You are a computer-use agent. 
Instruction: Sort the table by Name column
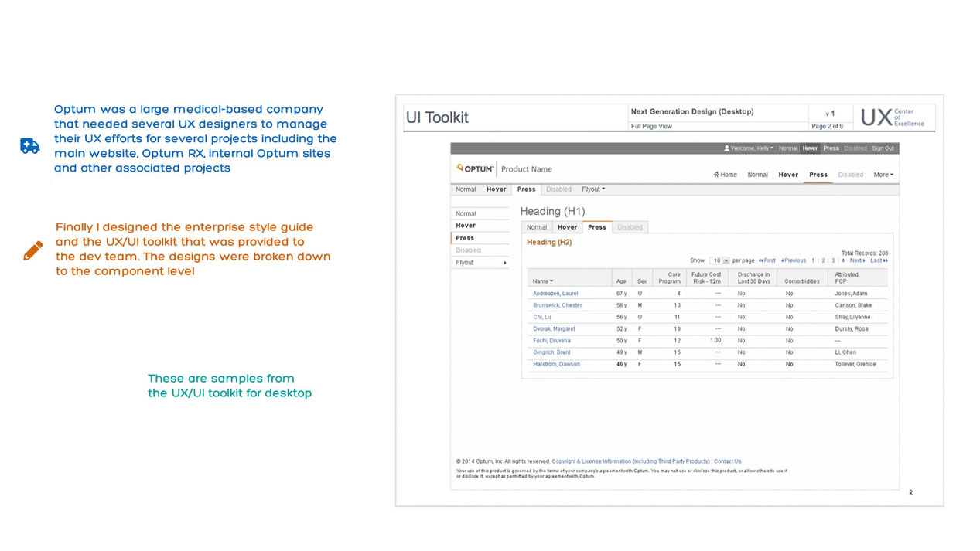coord(543,281)
